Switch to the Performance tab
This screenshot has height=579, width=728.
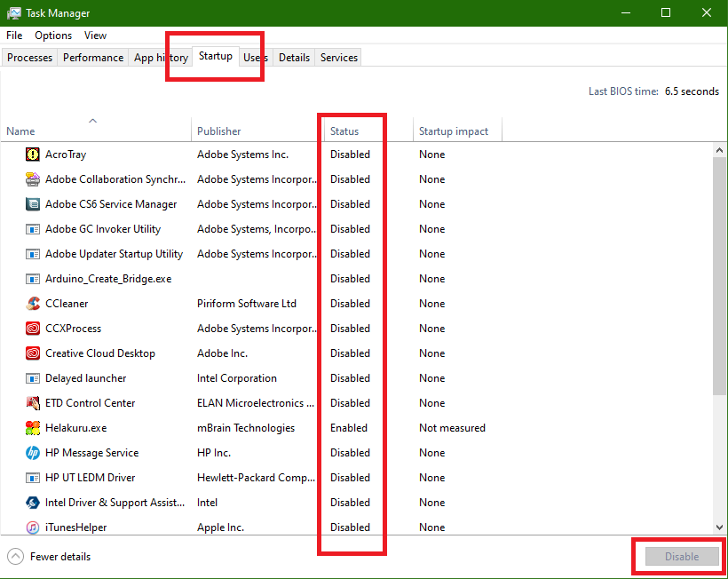[x=93, y=58]
